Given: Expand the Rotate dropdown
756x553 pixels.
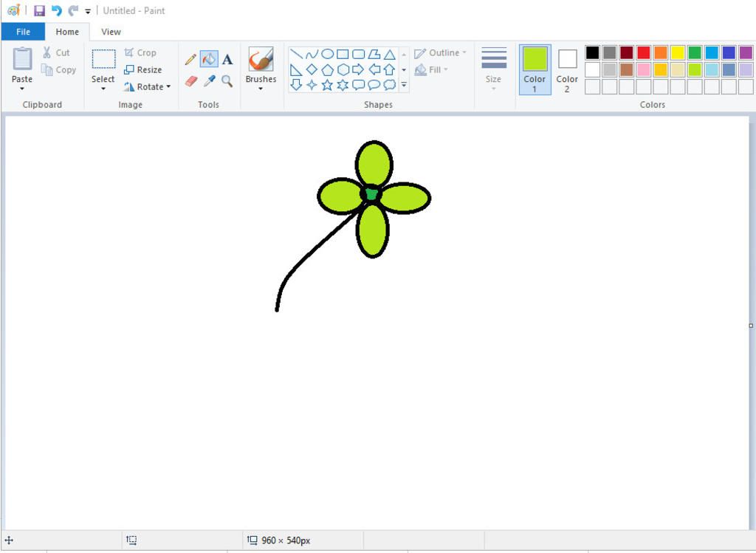Looking at the screenshot, I should (168, 87).
